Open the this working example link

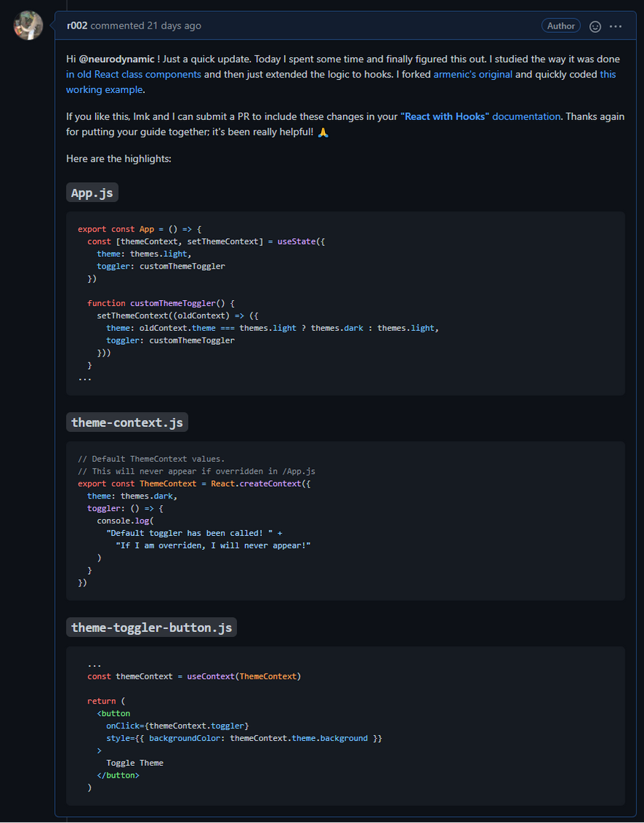pos(341,82)
